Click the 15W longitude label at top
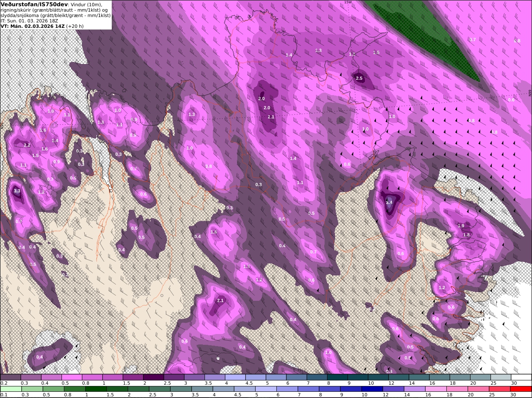 [348, 2]
